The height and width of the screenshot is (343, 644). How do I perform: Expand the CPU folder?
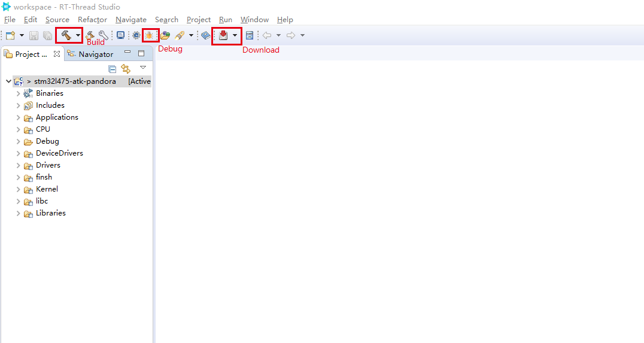pos(18,129)
